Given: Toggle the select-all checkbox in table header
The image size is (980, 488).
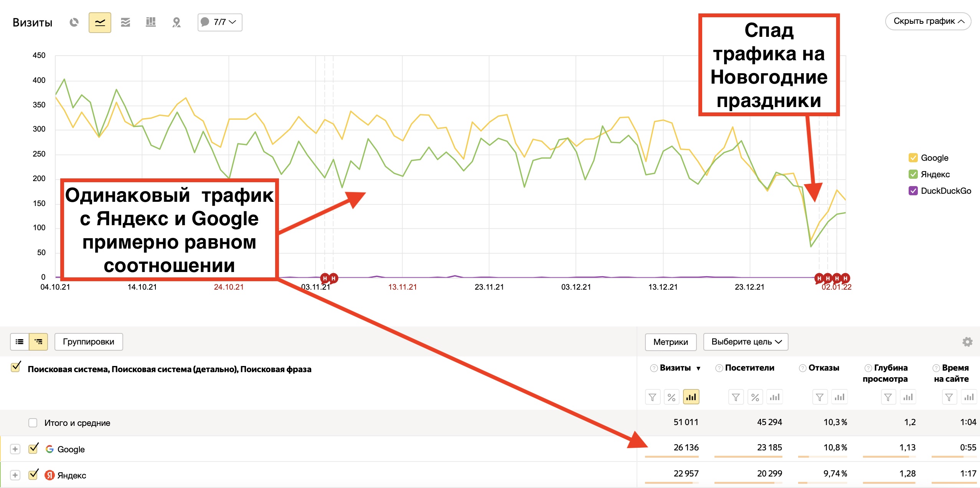Looking at the screenshot, I should coord(16,367).
